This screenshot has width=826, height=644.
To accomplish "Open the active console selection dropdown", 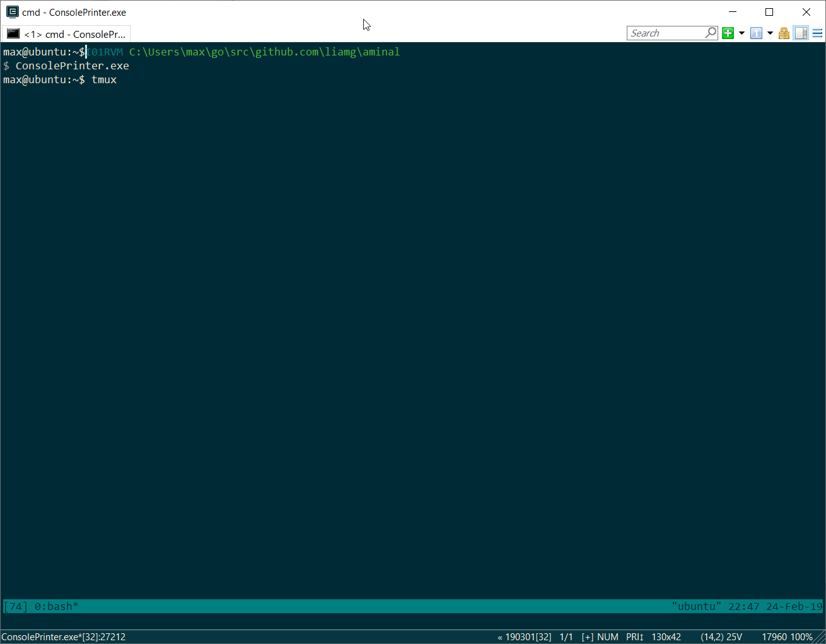I will tap(770, 33).
